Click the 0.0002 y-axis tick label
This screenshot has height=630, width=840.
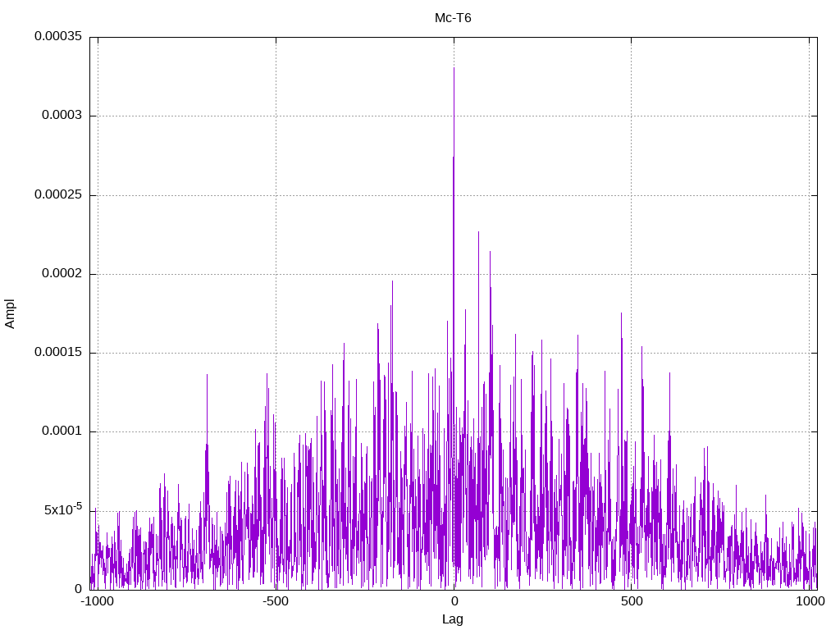tap(62, 273)
